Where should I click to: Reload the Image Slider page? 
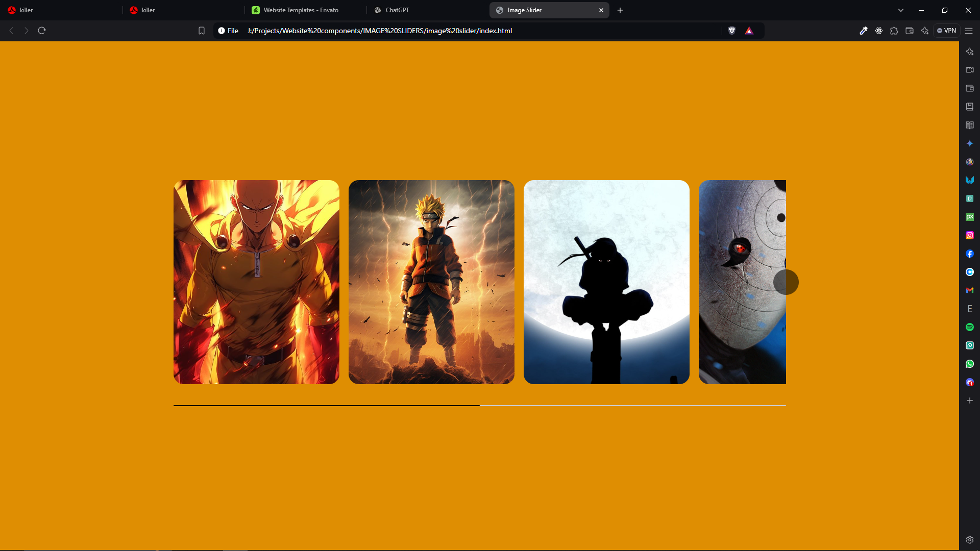click(42, 31)
